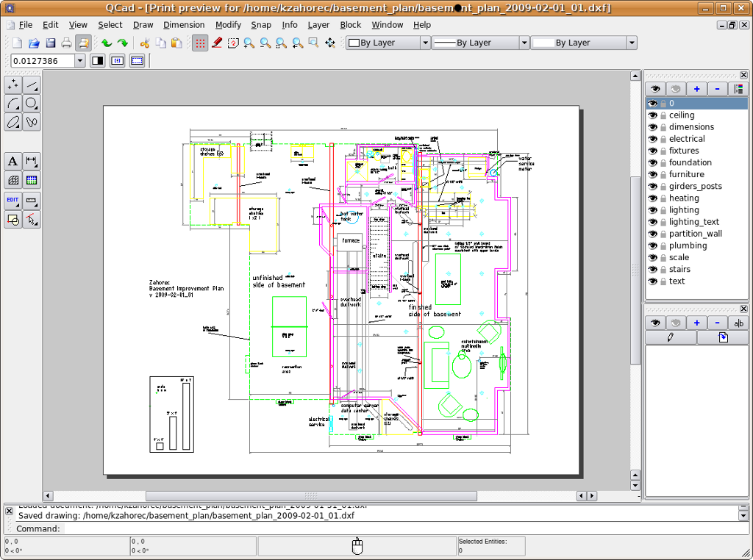Viewport: 753px width, 560px height.
Task: Open the Dimension menu
Action: pos(184,24)
